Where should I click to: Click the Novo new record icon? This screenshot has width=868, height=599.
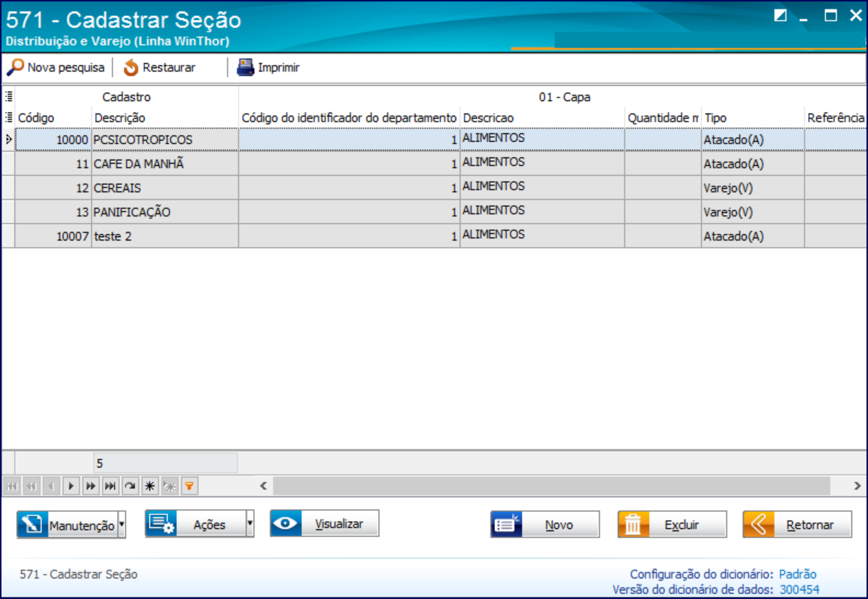coord(507,524)
